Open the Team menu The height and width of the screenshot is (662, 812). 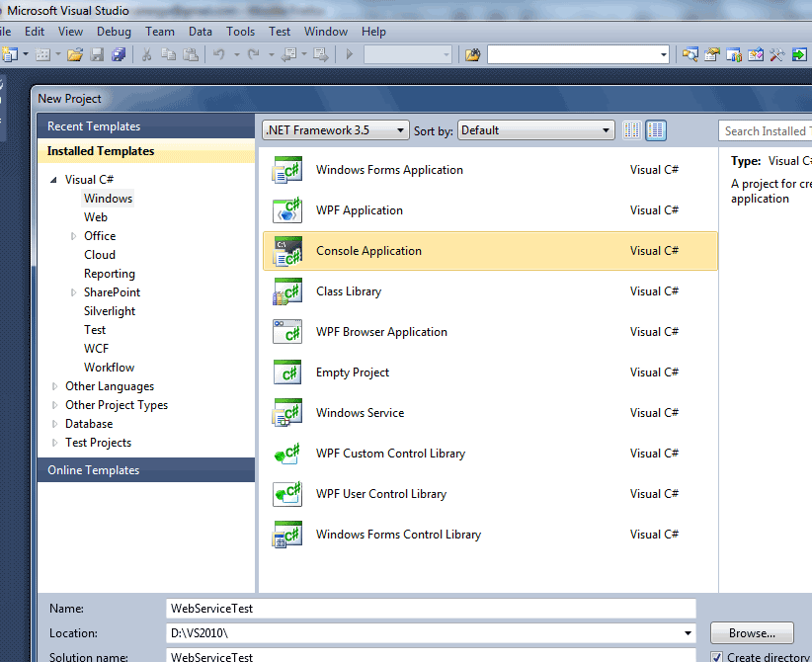pyautogui.click(x=159, y=32)
